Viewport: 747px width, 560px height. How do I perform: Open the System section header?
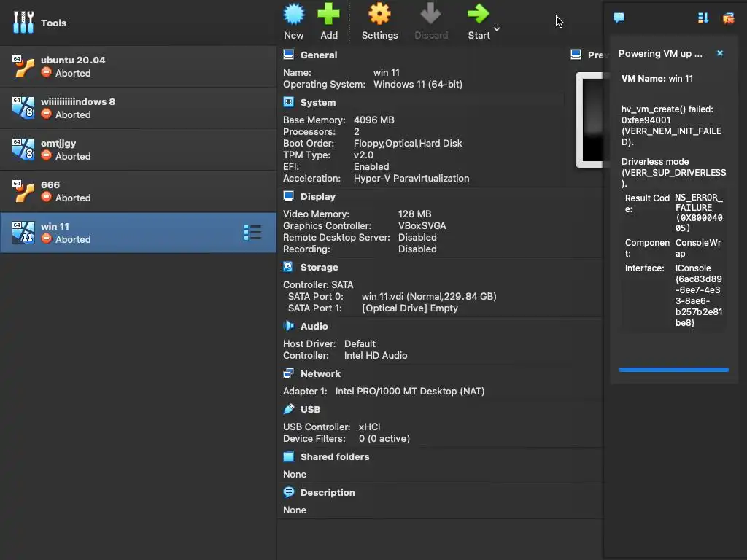[x=318, y=102]
